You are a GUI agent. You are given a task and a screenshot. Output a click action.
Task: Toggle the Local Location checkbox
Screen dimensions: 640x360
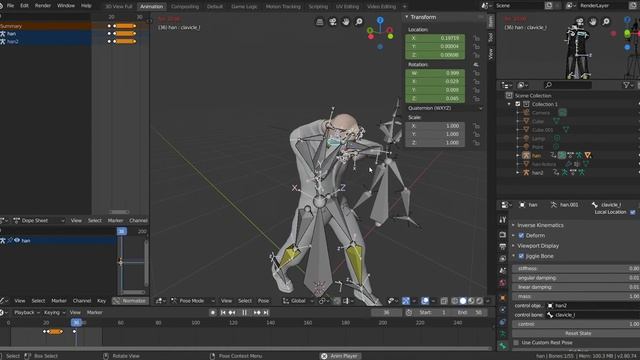pos(633,212)
